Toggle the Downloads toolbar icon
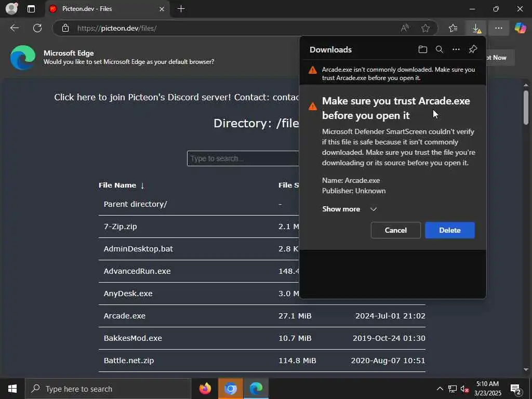The width and height of the screenshot is (532, 399). (x=476, y=28)
